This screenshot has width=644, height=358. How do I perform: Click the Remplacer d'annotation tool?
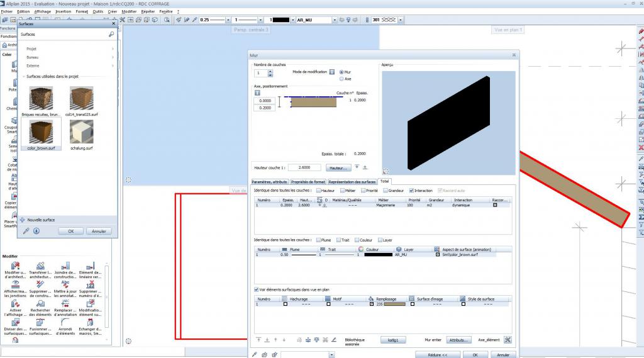(x=65, y=308)
